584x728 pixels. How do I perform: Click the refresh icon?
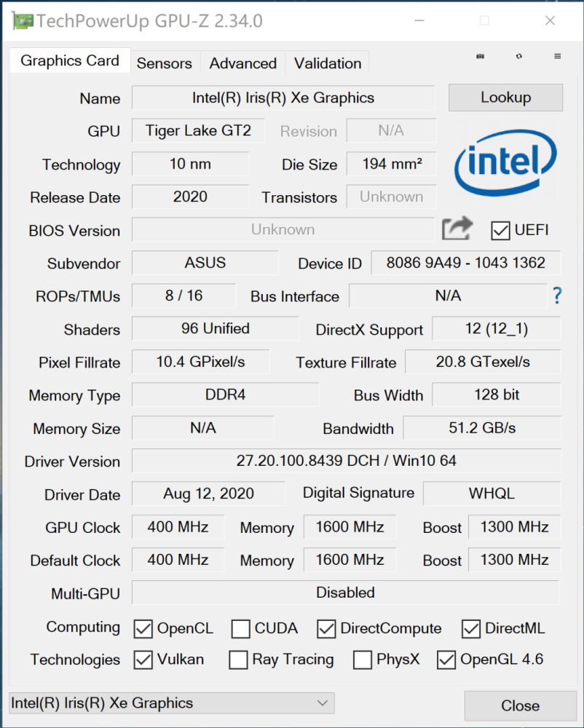(x=519, y=56)
